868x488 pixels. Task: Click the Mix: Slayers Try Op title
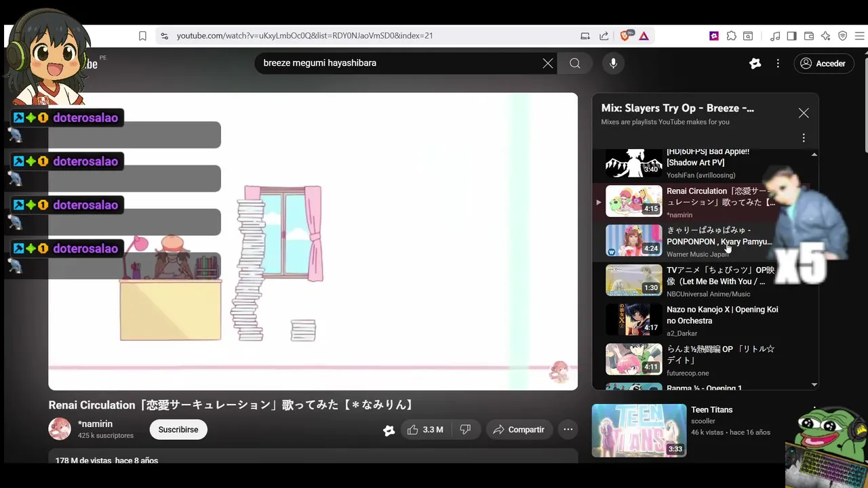coord(677,108)
